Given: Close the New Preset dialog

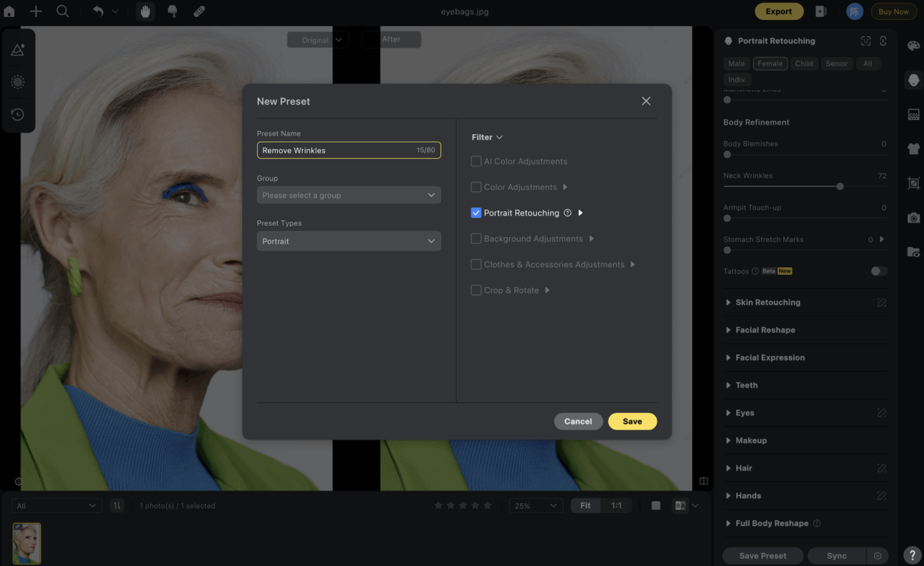Looking at the screenshot, I should pyautogui.click(x=646, y=102).
